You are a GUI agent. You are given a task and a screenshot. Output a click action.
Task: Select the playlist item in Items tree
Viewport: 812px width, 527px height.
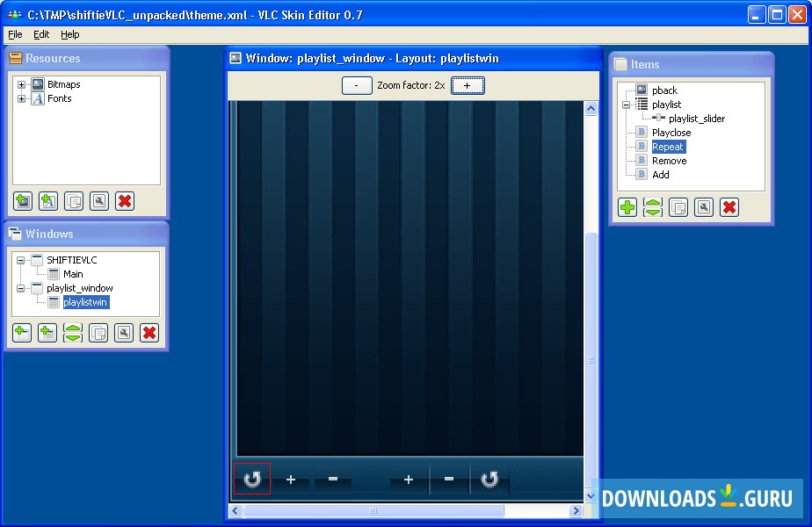tap(666, 105)
